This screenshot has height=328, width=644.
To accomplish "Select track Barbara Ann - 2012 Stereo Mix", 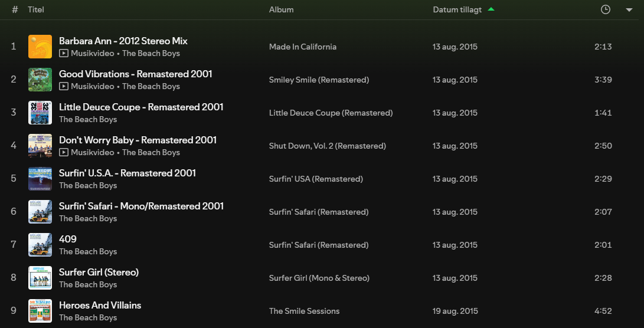I will point(123,41).
